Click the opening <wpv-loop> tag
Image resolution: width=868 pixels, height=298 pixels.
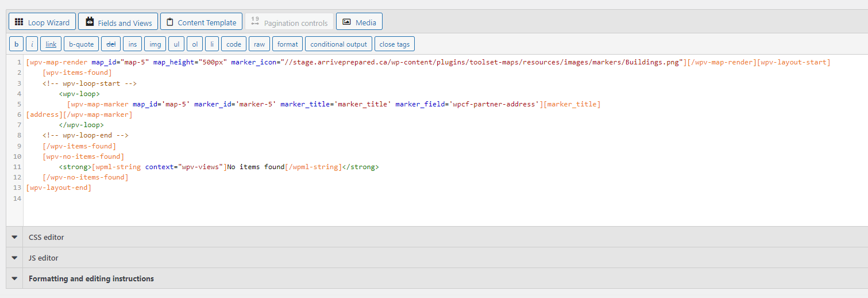(x=79, y=93)
